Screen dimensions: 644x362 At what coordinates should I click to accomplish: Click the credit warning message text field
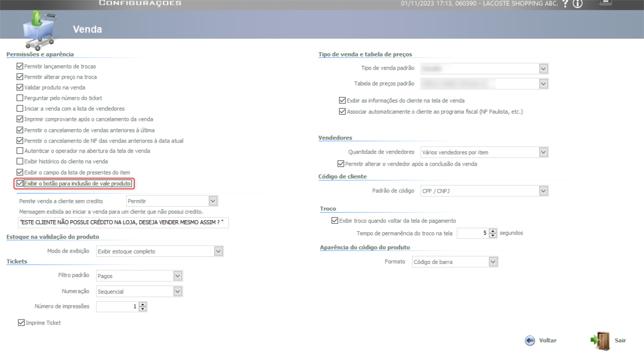pyautogui.click(x=123, y=223)
